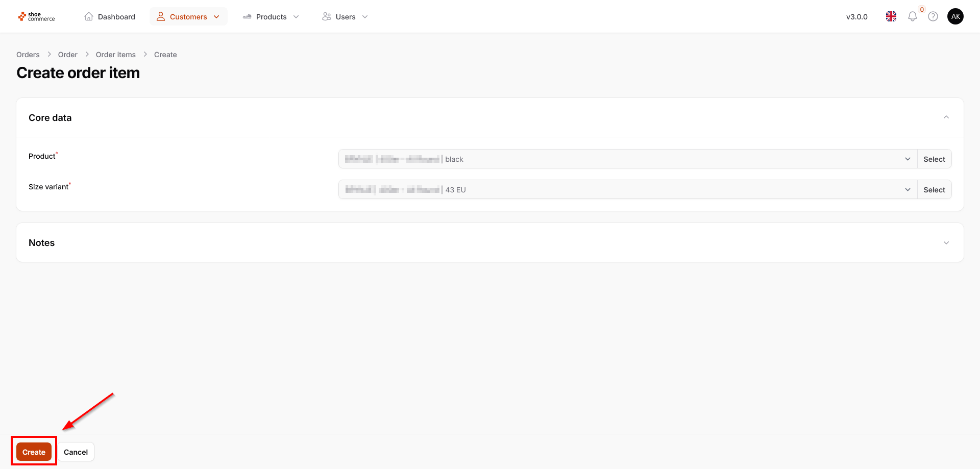The image size is (980, 469).
Task: Expand the Products menu chevron
Action: click(x=296, y=17)
